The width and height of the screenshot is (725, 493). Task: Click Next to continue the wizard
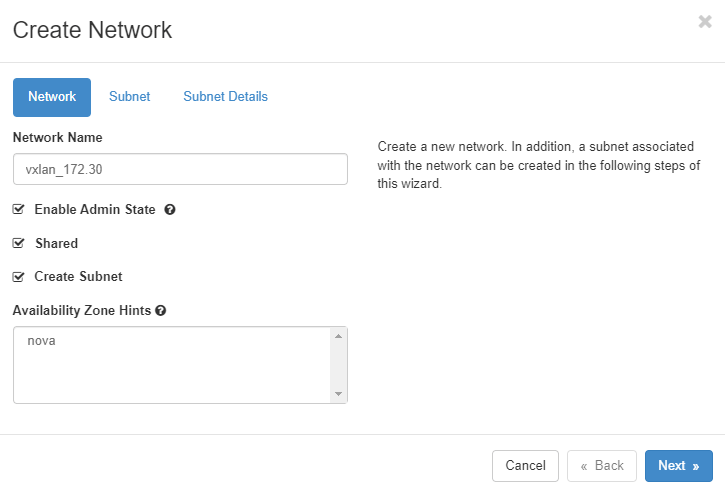click(678, 465)
